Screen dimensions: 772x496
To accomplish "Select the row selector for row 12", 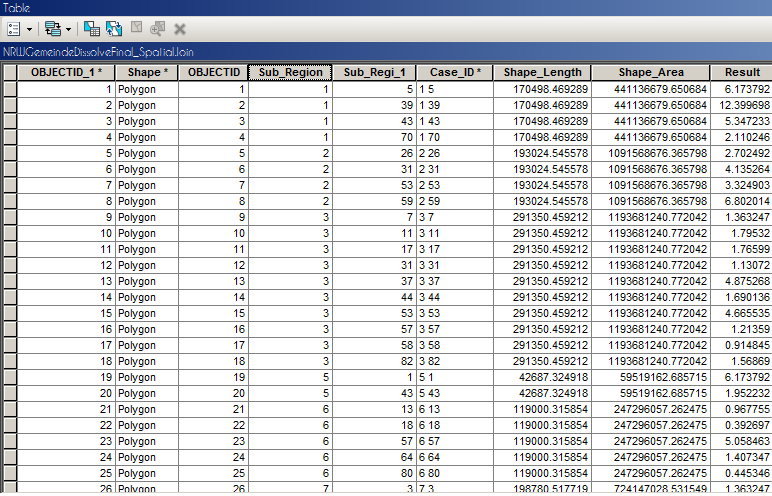I will coord(10,265).
